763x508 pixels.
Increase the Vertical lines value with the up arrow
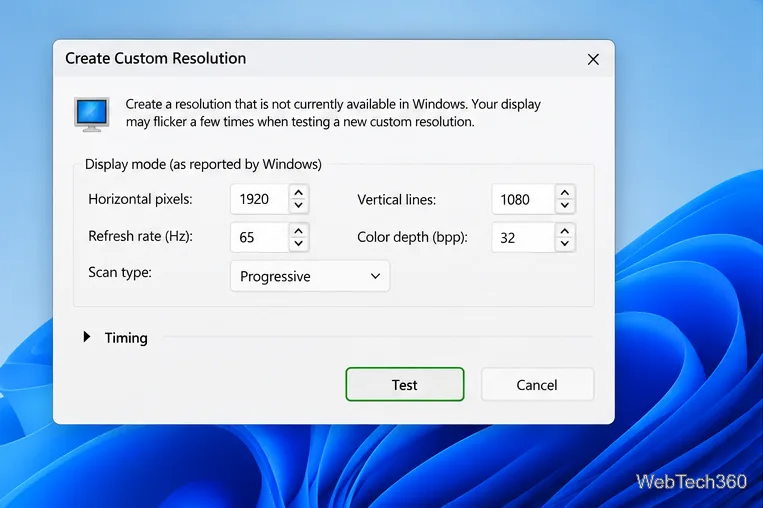(x=564, y=193)
